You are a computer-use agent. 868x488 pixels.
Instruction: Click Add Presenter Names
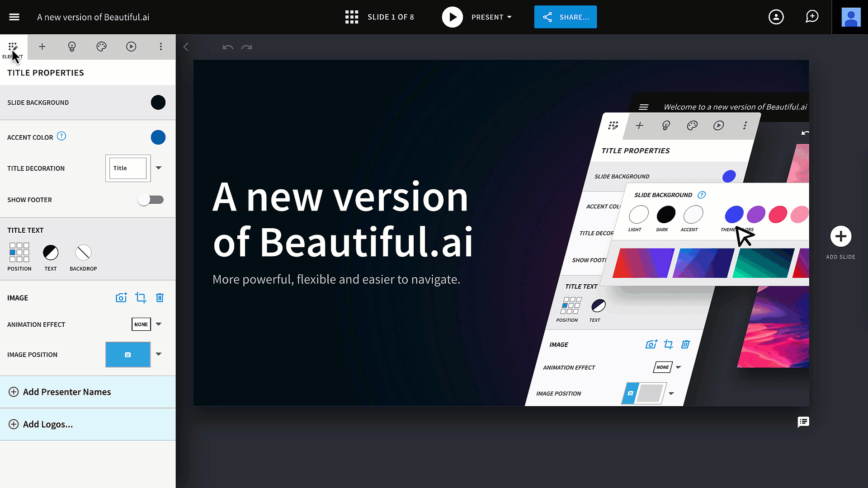coord(88,392)
